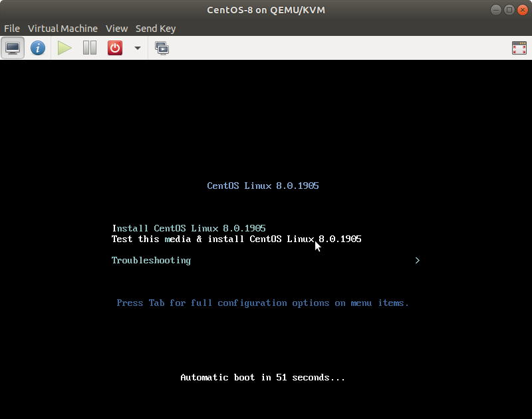Shut down the virtual machine
The width and height of the screenshot is (532, 419).
point(115,48)
